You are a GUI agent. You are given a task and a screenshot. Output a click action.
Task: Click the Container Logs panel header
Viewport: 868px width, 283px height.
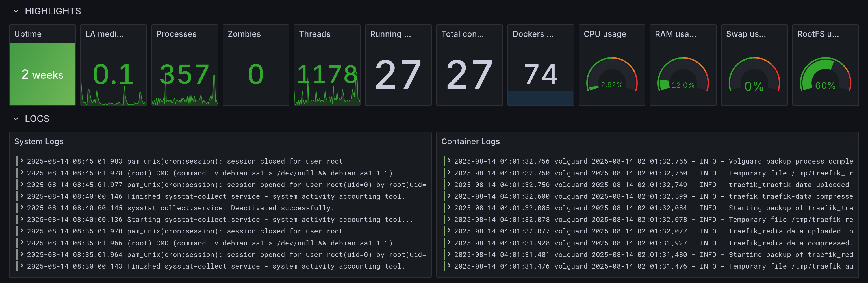470,142
